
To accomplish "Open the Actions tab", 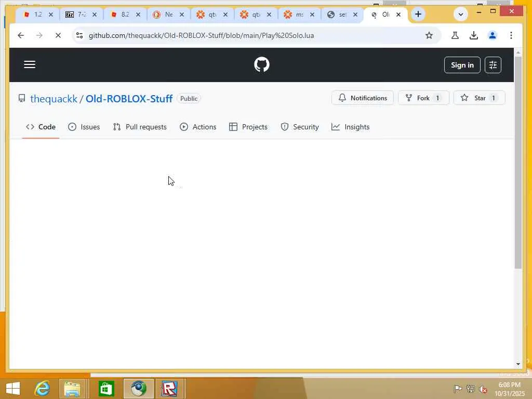I will (198, 127).
